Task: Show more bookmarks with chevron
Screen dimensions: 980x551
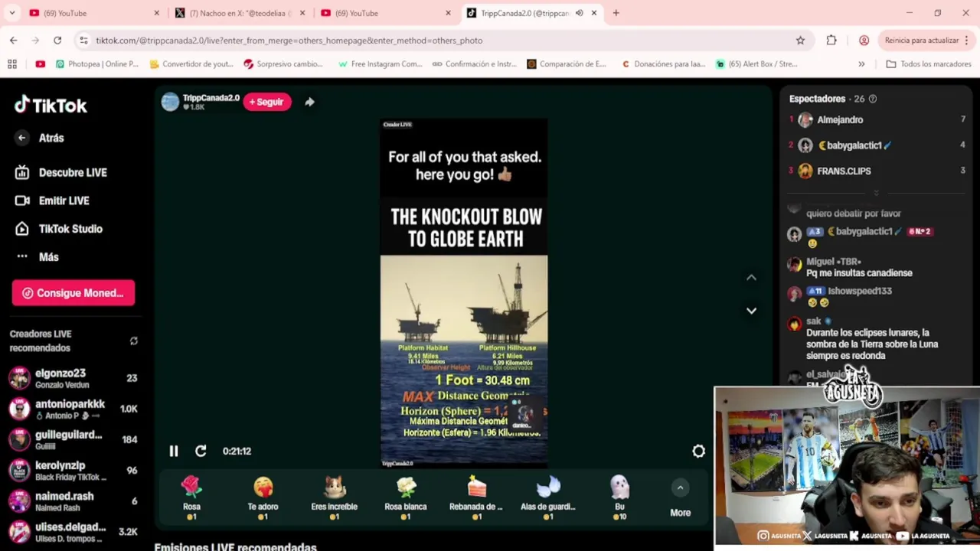Action: pyautogui.click(x=861, y=64)
